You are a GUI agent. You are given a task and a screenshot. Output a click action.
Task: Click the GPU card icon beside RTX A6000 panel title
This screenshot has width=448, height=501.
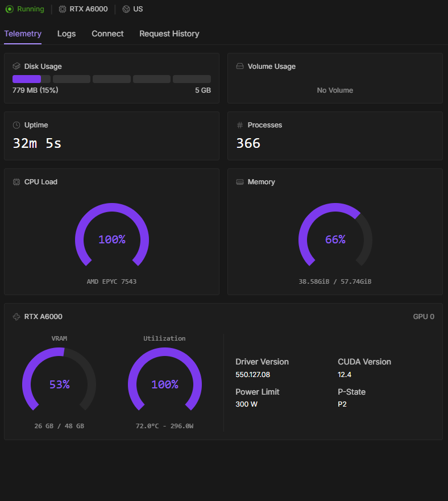pos(16,317)
